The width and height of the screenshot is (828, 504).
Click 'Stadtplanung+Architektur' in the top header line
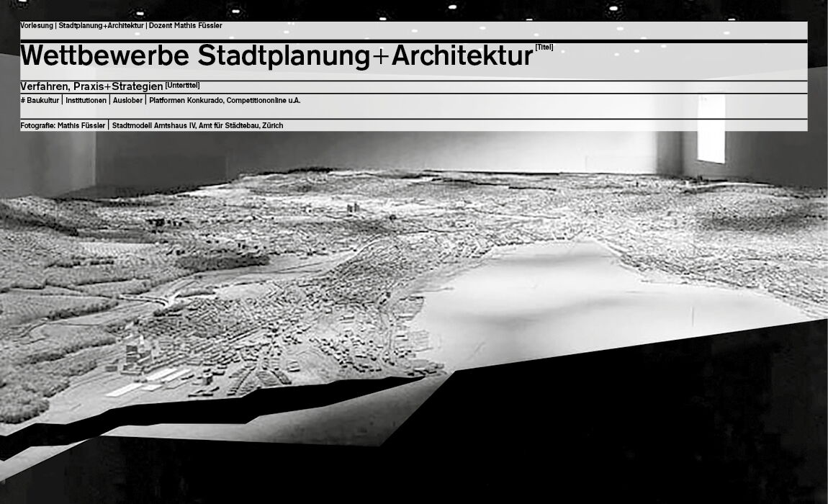(x=101, y=26)
